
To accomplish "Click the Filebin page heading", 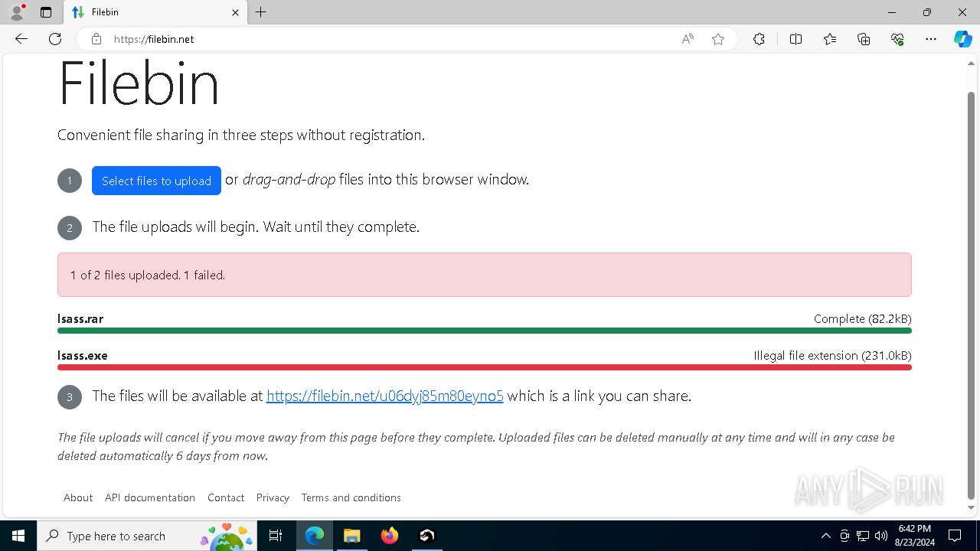I will click(x=139, y=83).
